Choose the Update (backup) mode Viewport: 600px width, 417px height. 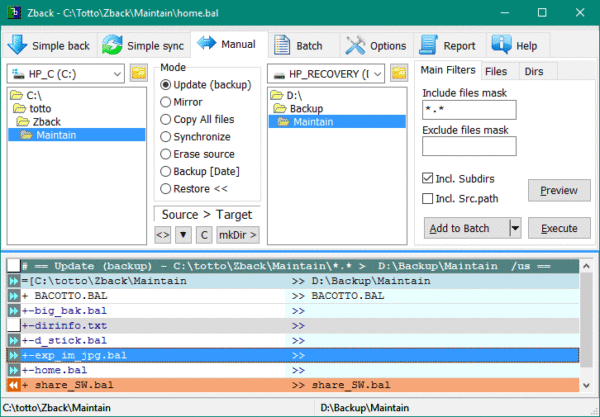(x=205, y=85)
